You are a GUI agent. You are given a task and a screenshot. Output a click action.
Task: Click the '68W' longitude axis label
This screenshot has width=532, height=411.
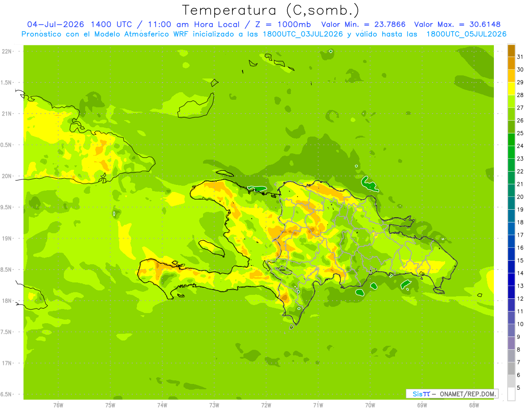pos(473,405)
